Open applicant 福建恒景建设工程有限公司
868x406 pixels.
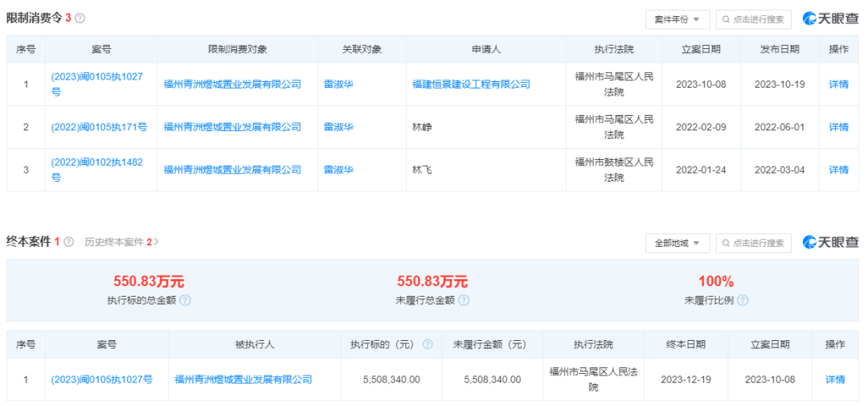point(471,84)
